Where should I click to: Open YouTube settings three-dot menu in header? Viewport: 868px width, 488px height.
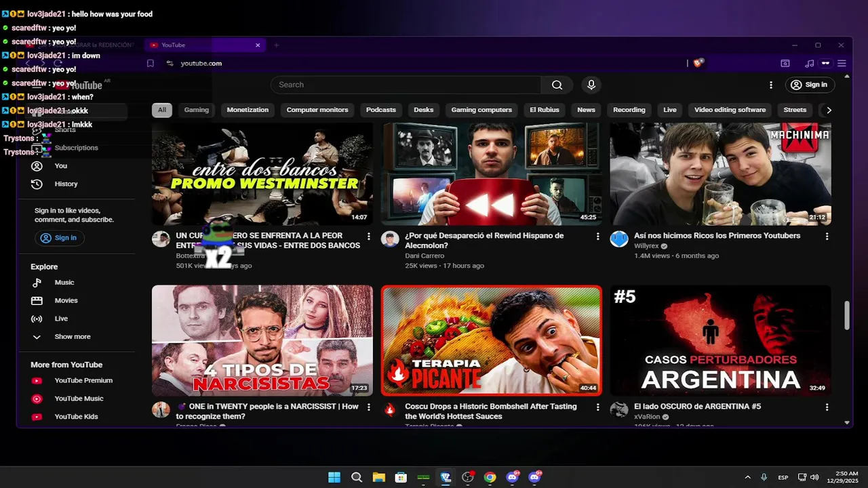click(770, 85)
